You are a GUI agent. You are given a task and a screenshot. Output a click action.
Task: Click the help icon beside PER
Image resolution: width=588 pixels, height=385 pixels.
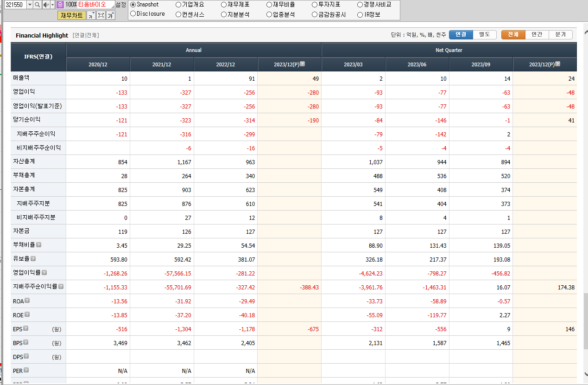click(26, 370)
